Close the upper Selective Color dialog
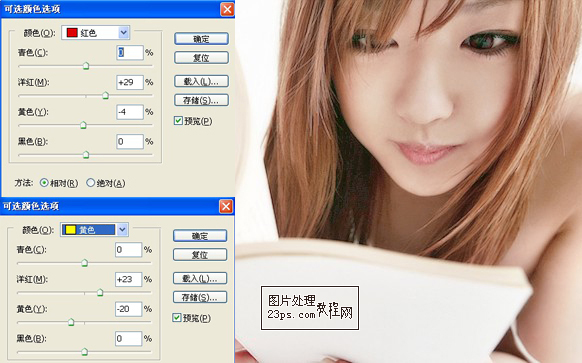The width and height of the screenshot is (582, 363). [x=227, y=9]
